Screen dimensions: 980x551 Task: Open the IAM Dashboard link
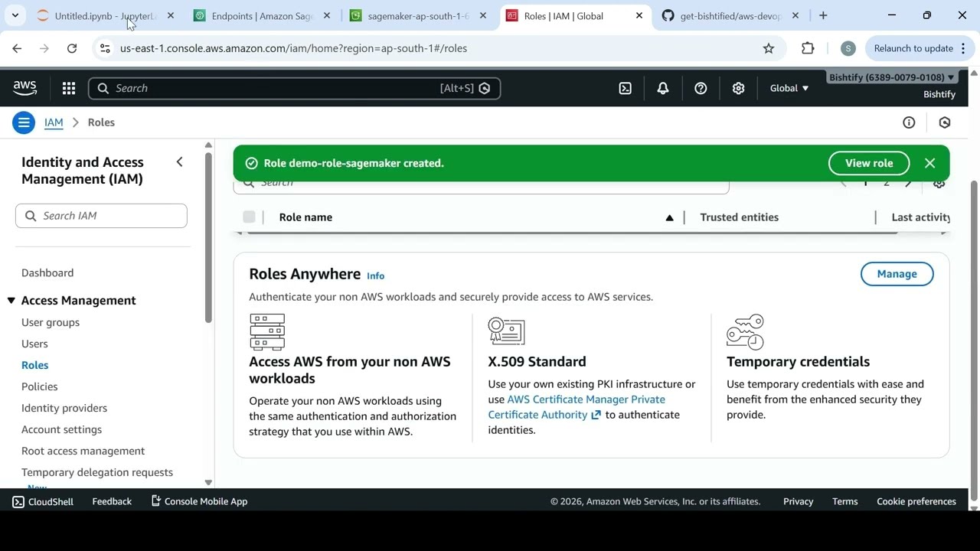pyautogui.click(x=47, y=272)
